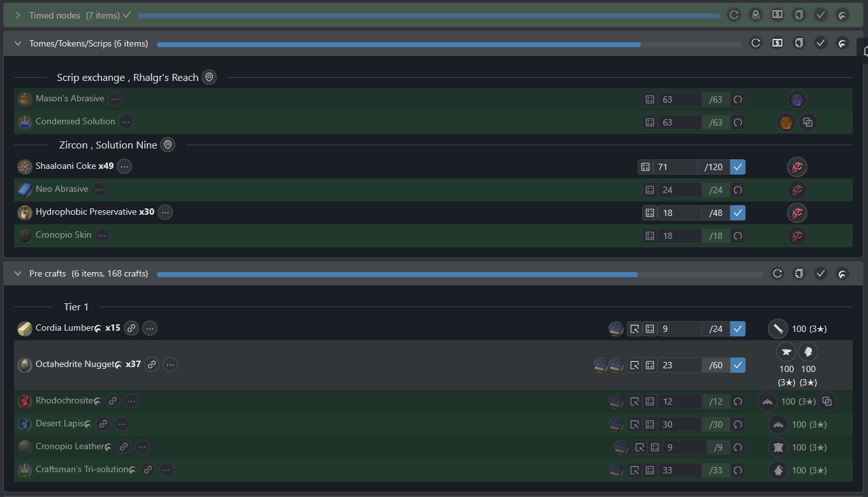The image size is (868, 497).
Task: Click the overlapping squares icon in Rhodochrosite row
Action: point(827,401)
